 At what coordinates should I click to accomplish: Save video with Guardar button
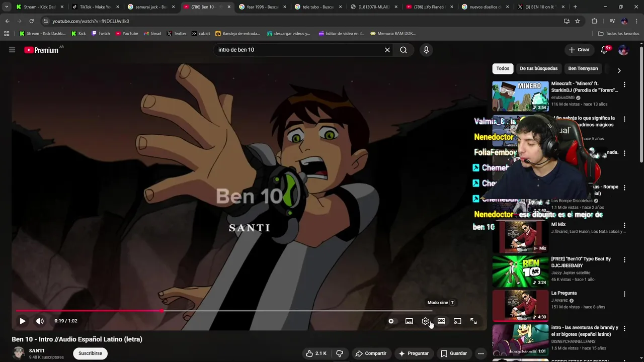coord(454,353)
